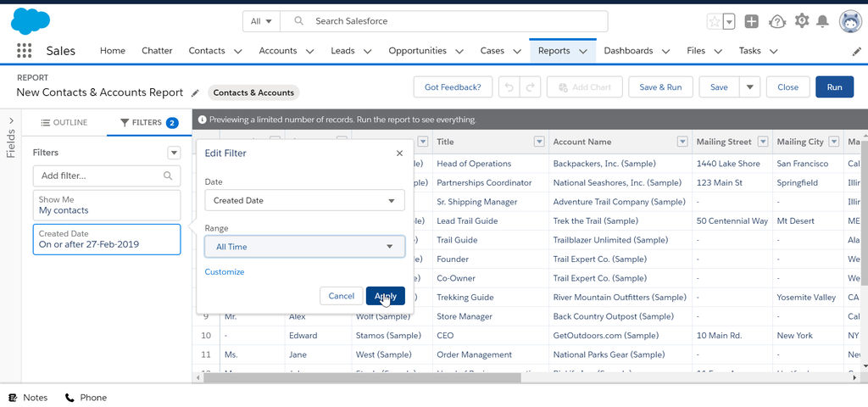Open the Mailing City column dropdown menu

click(x=834, y=142)
